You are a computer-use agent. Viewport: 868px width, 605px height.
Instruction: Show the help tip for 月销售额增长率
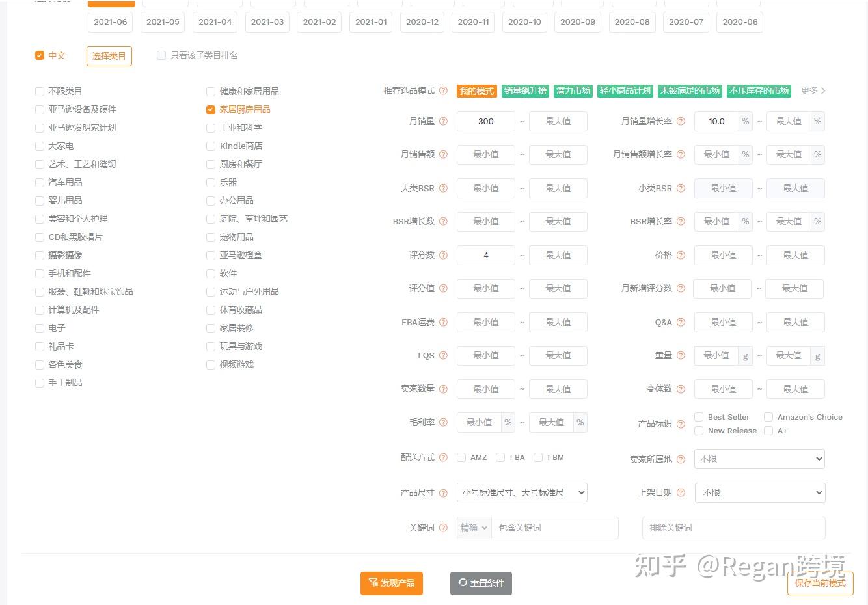(x=681, y=154)
